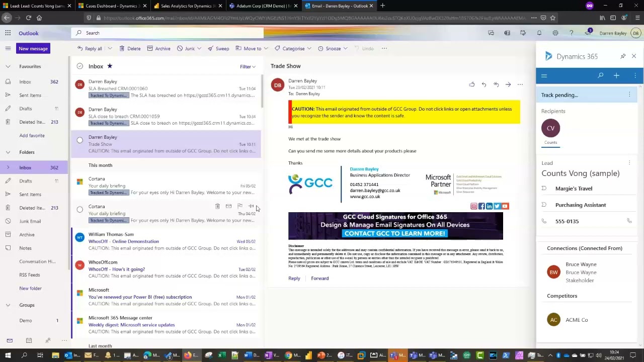Open more options for Track pending
Viewport: 644px width, 362px height.
[629, 95]
